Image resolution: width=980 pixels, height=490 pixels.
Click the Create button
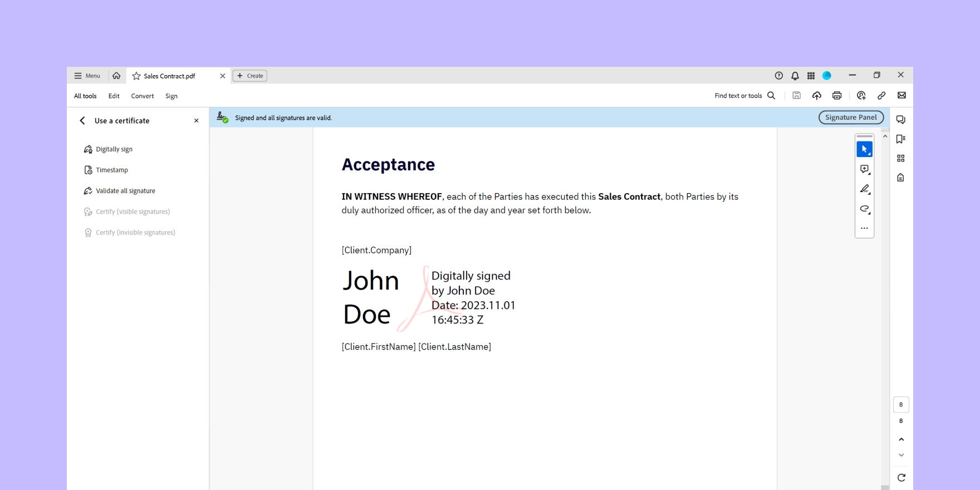coord(250,76)
